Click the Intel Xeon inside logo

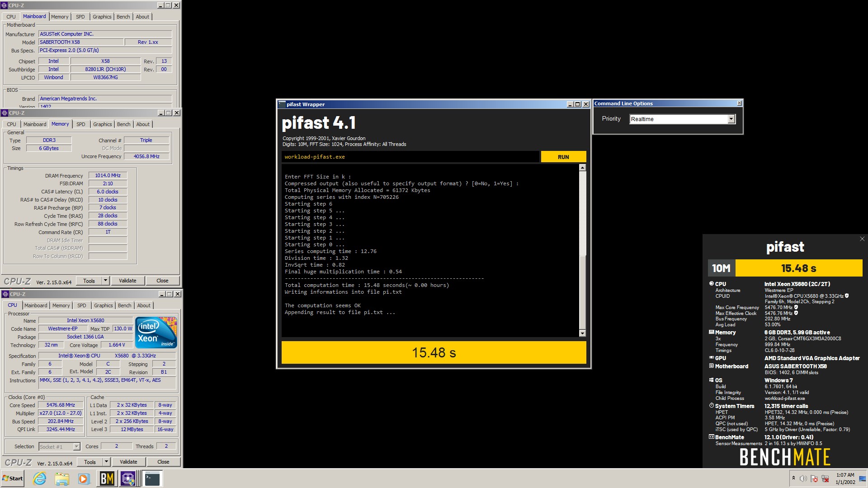click(156, 333)
